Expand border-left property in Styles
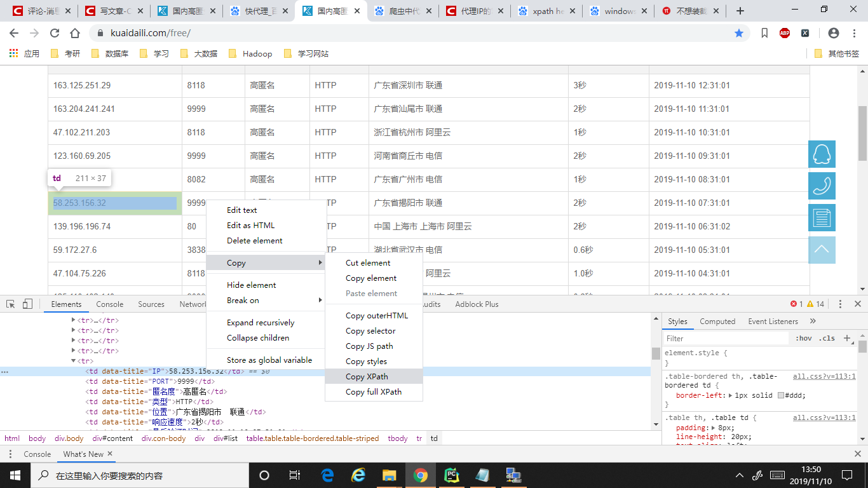 [729, 395]
